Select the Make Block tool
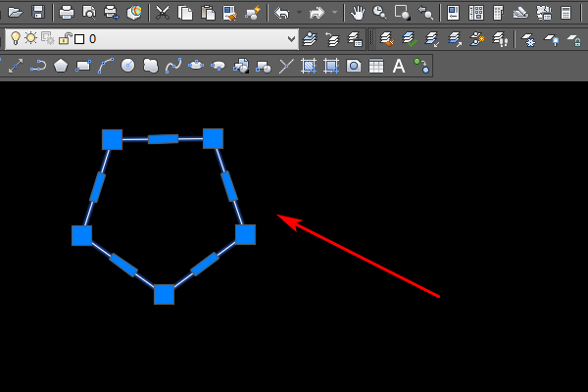The width and height of the screenshot is (588, 392). tap(264, 67)
